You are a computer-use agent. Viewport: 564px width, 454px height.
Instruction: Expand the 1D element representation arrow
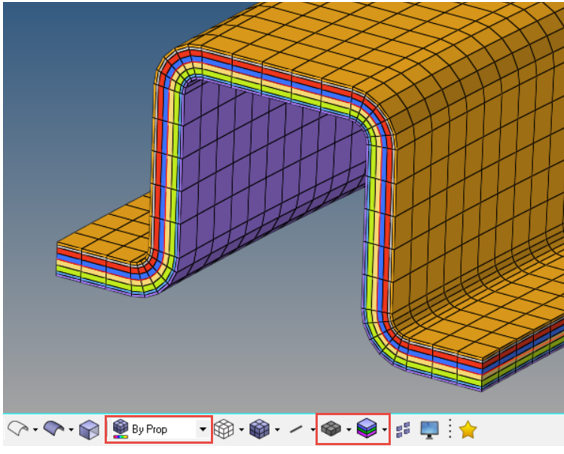313,430
